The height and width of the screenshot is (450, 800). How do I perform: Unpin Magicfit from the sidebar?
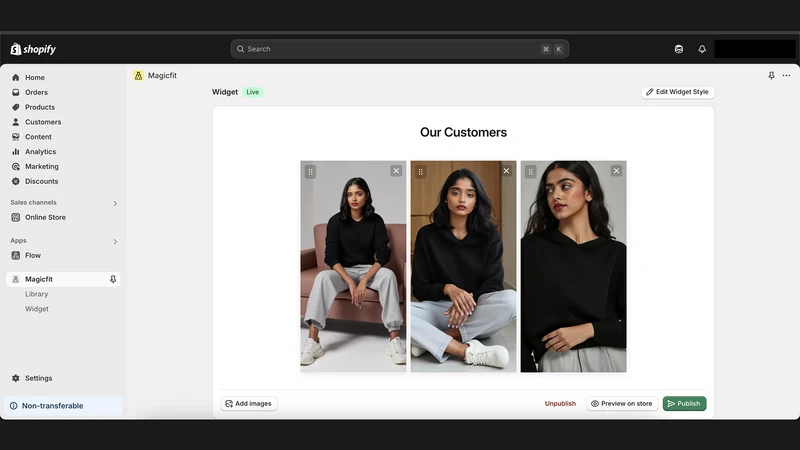tap(113, 279)
